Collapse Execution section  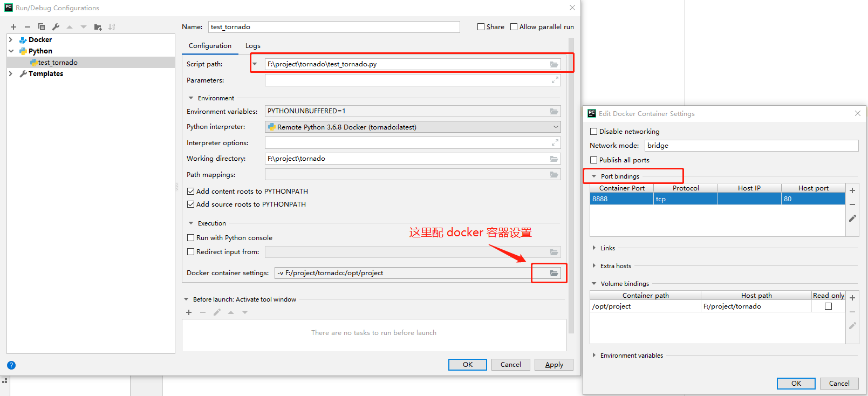coord(191,223)
